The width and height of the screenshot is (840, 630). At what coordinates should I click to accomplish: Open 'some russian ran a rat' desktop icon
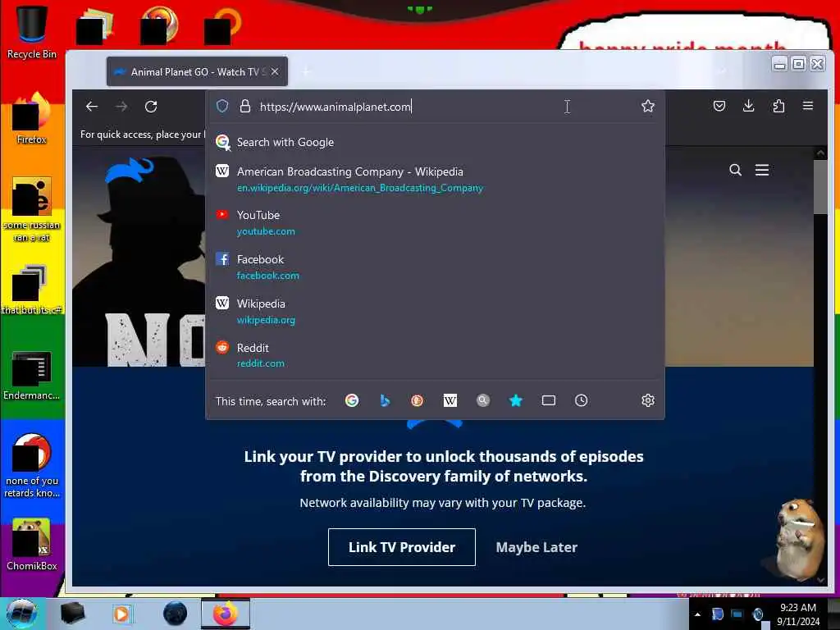click(x=32, y=210)
